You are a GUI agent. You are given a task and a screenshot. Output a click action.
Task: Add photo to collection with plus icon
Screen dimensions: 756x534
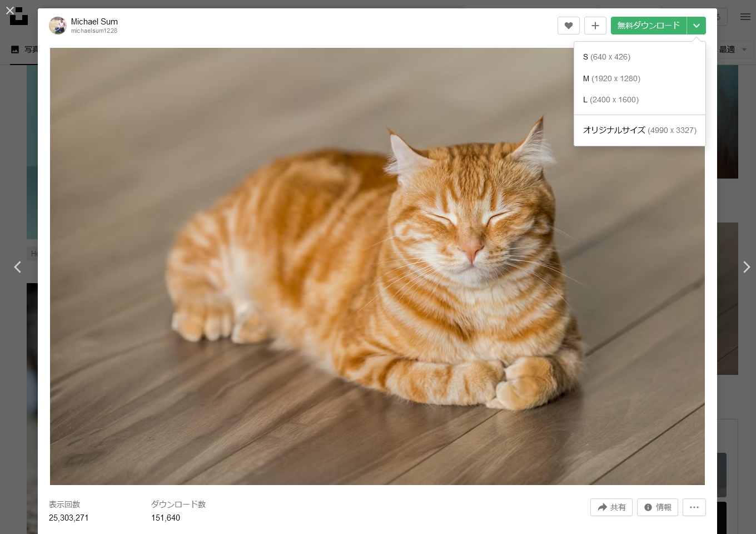click(595, 26)
